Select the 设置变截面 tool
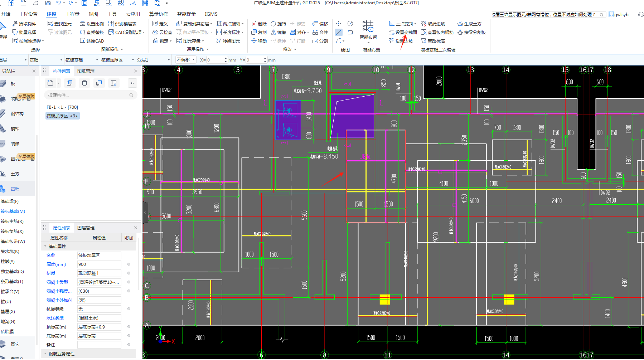 click(x=403, y=32)
